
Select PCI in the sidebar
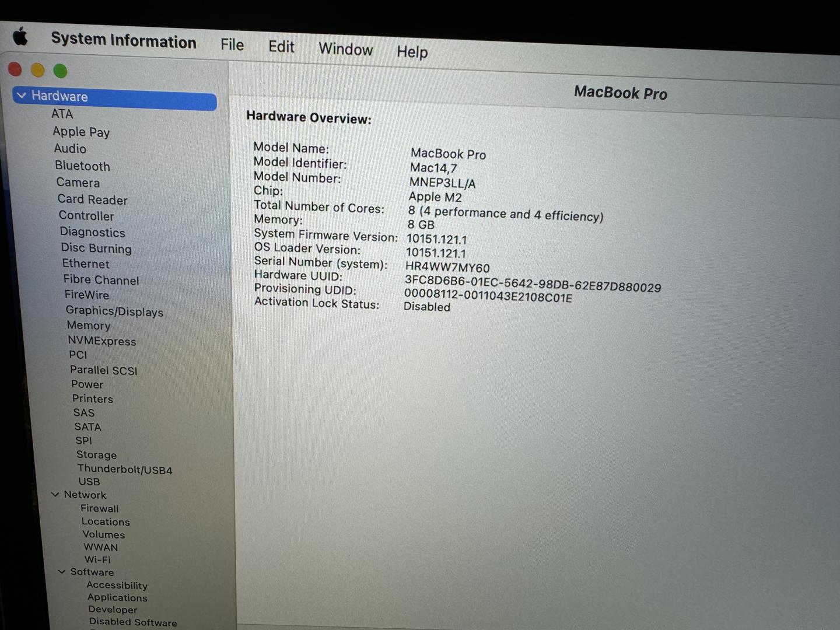(x=78, y=355)
